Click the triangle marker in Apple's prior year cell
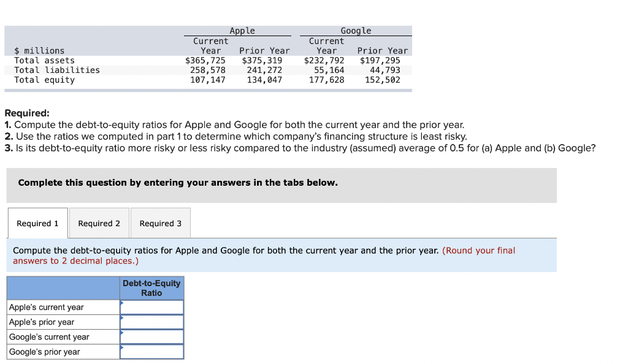This screenshot has height=364, width=628. coord(121,317)
